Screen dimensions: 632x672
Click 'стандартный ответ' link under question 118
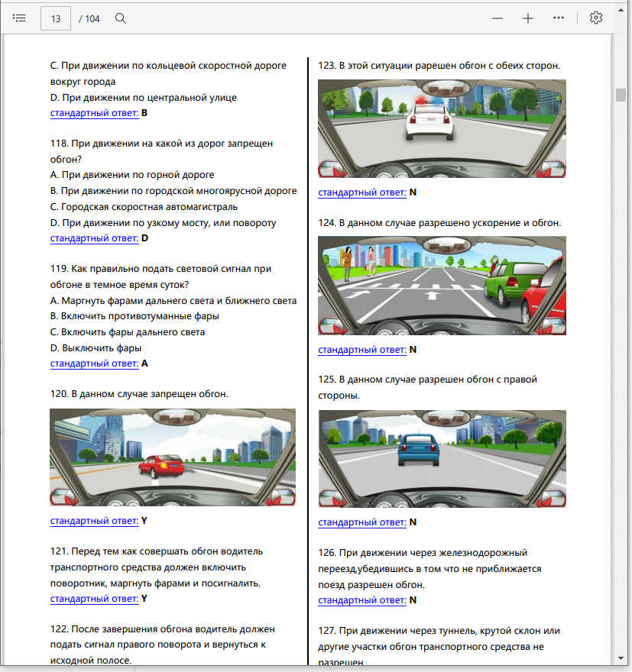coord(94,238)
